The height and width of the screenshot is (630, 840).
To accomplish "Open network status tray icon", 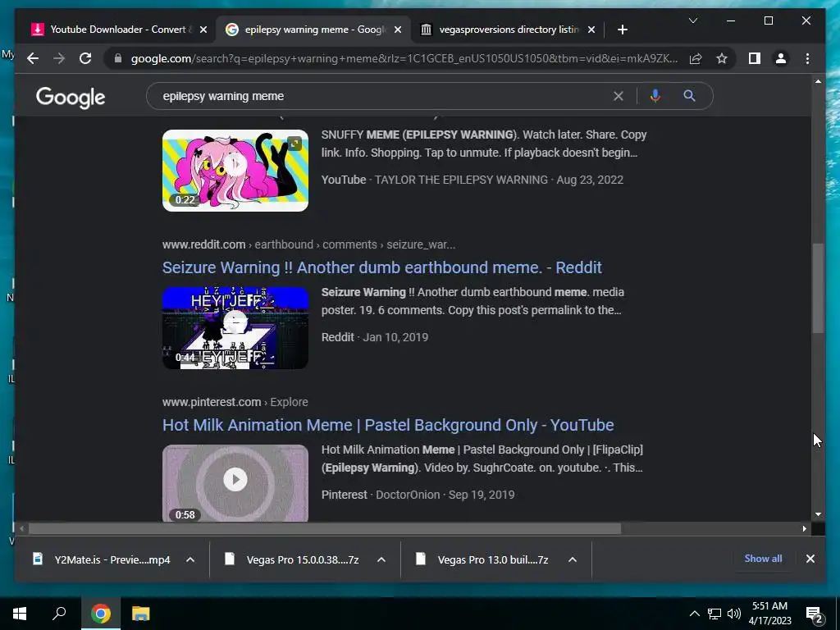I will (x=714, y=614).
